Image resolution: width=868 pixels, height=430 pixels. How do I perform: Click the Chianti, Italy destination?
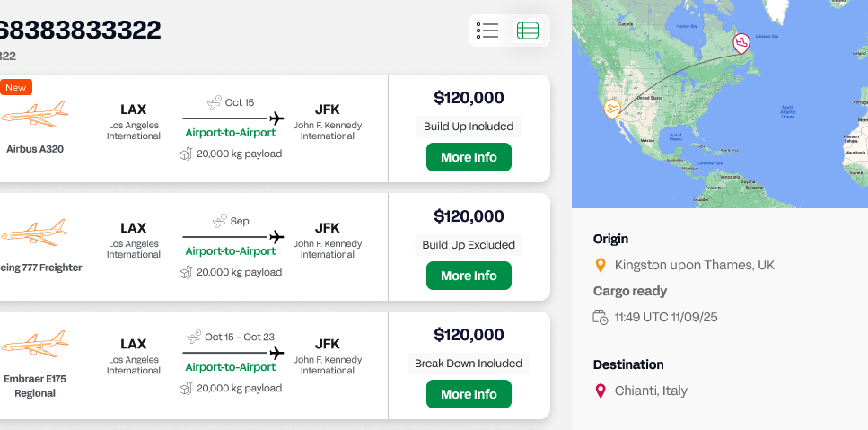[651, 391]
